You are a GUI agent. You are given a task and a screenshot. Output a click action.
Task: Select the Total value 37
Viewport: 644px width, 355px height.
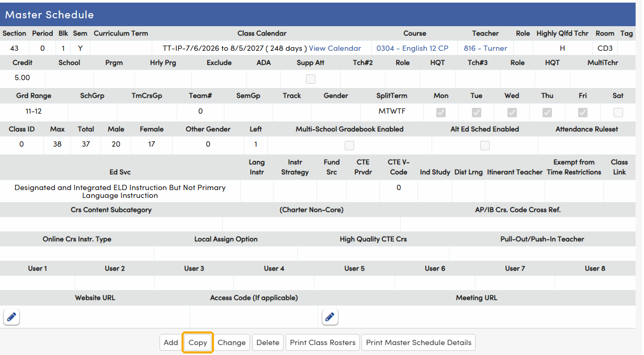[x=86, y=144]
